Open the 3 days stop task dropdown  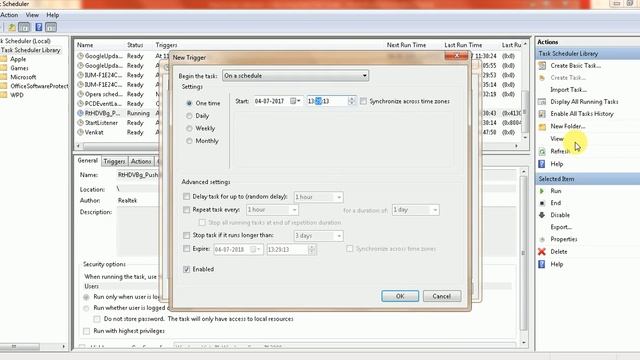tap(318, 236)
